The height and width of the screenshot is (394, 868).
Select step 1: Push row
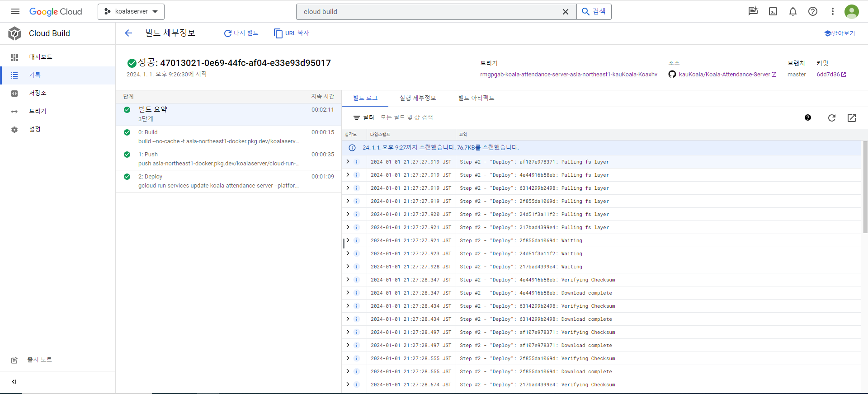click(x=228, y=159)
